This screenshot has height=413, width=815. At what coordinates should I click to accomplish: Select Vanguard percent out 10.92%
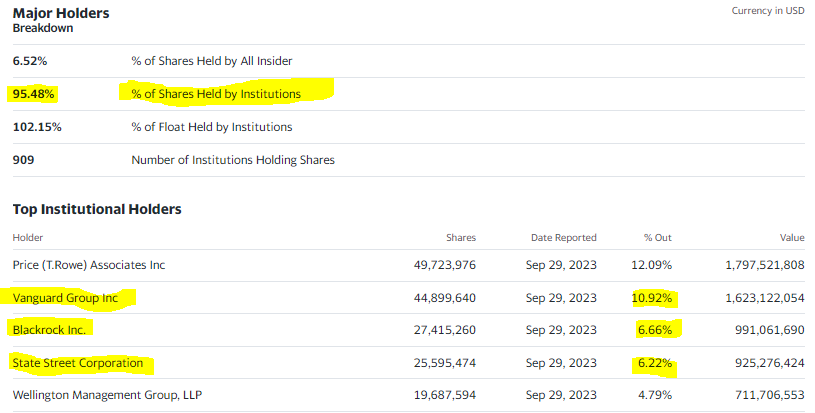(651, 298)
